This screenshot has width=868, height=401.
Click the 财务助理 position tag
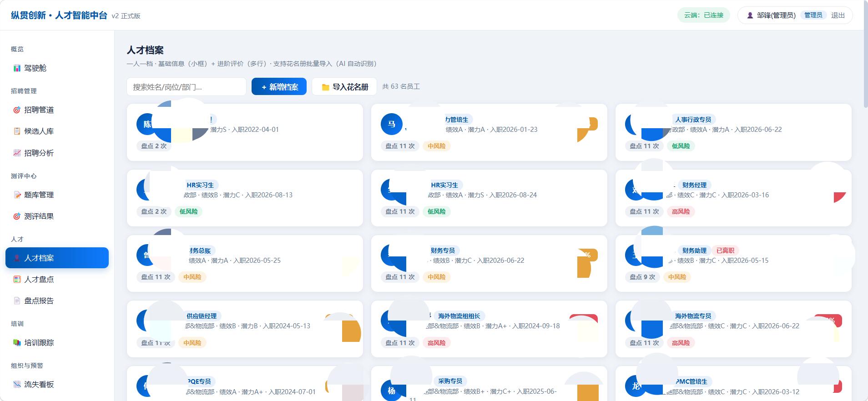point(694,251)
